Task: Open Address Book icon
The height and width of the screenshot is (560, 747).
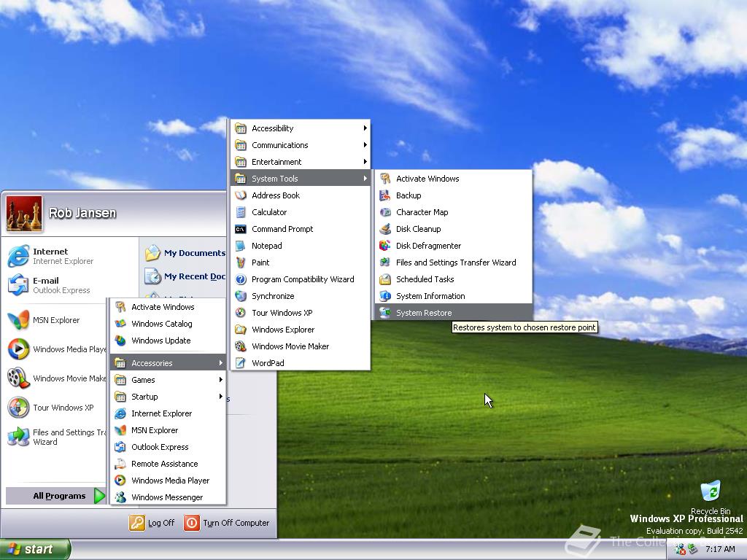Action: (x=241, y=195)
